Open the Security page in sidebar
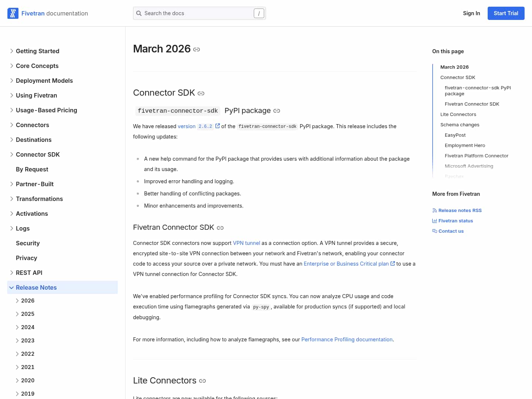Screen dimensions: 532x399 click(28, 243)
